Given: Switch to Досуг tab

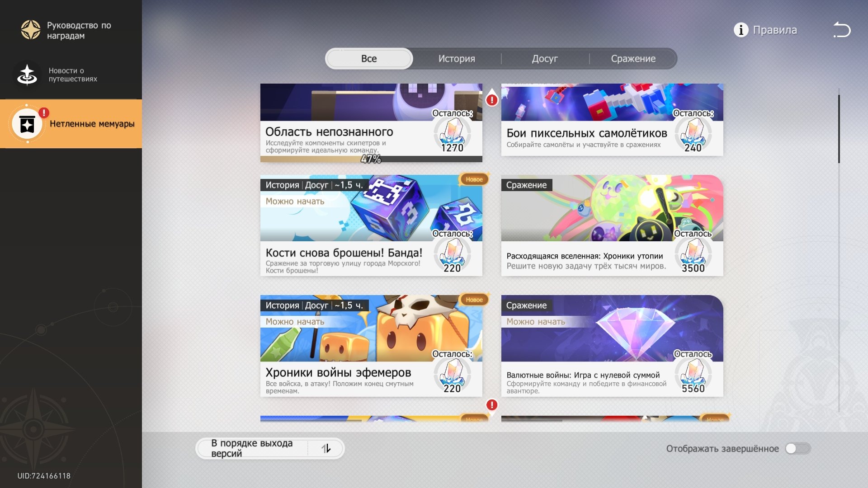Looking at the screenshot, I should (x=545, y=59).
